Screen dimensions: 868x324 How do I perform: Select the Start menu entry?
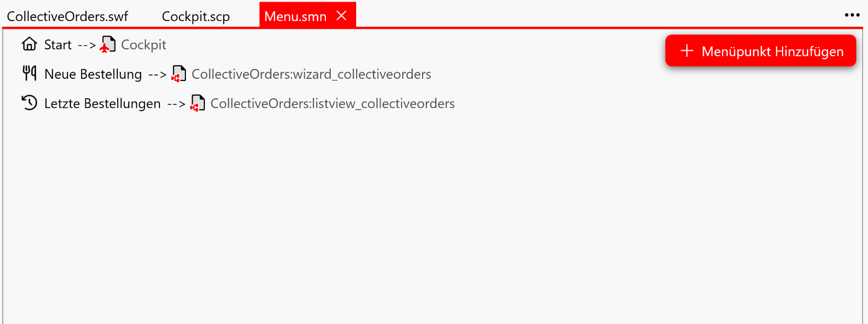coord(58,45)
